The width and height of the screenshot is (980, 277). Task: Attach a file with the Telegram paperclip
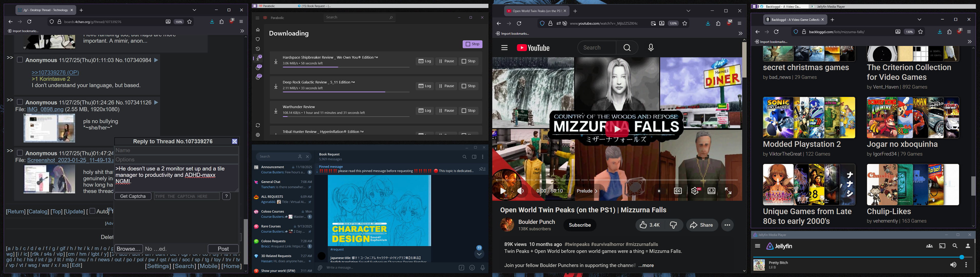click(320, 268)
